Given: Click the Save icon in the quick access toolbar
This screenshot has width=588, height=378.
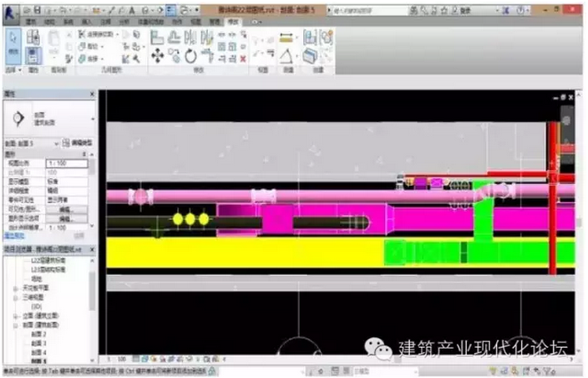Looking at the screenshot, I should pos(37,8).
